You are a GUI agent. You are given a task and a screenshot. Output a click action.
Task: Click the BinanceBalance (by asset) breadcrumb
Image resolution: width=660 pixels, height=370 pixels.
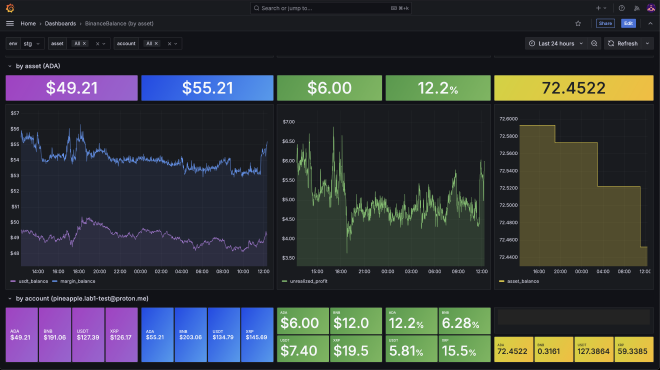pyautogui.click(x=119, y=24)
